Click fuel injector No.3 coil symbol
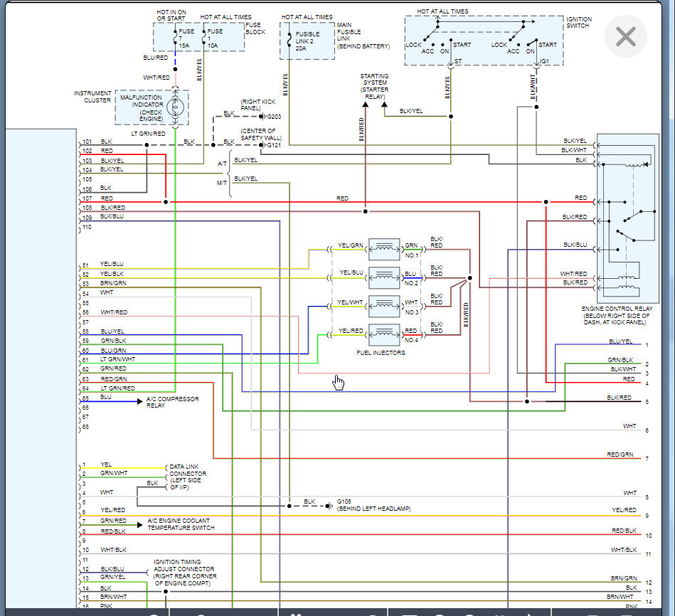675x616 pixels. click(384, 306)
